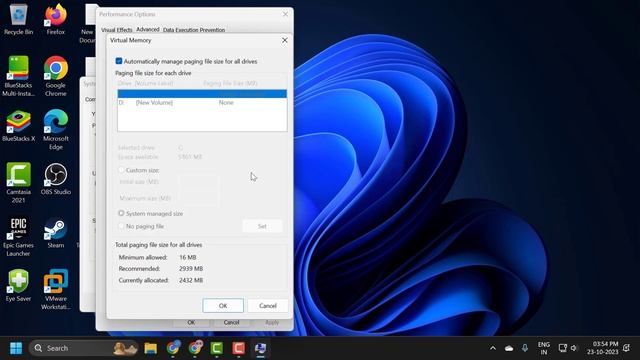Image resolution: width=640 pixels, height=360 pixels.
Task: Click the System Properties taskbar icon
Action: point(260,348)
